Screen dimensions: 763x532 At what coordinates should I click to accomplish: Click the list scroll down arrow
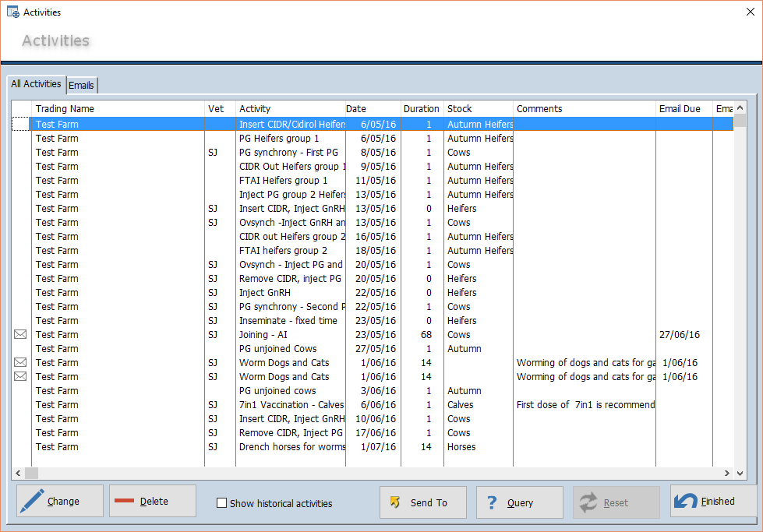[x=740, y=473]
